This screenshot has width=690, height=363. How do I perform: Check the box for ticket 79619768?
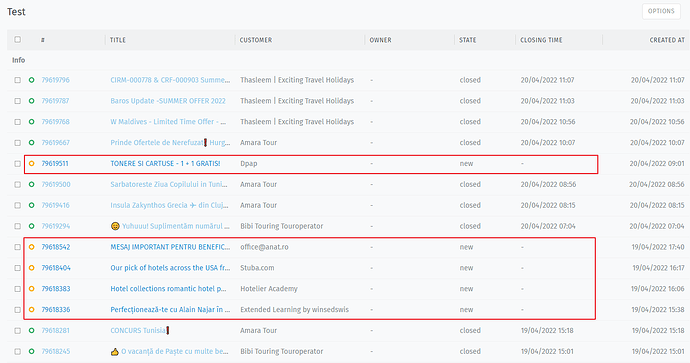tap(18, 122)
